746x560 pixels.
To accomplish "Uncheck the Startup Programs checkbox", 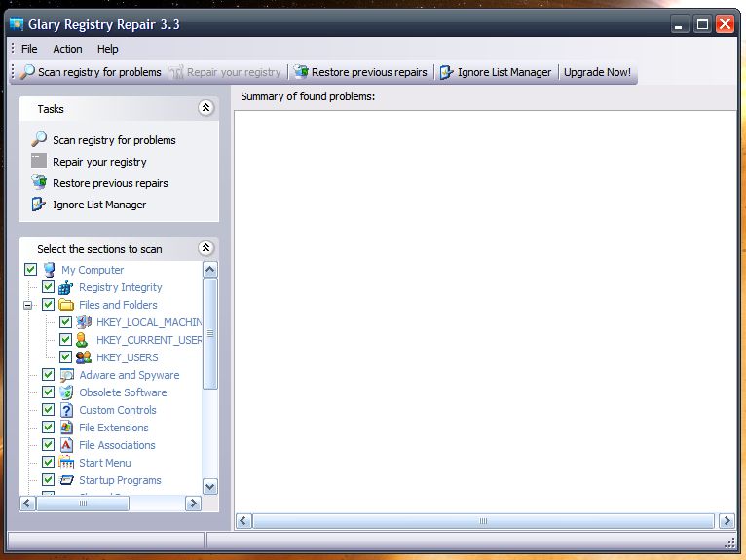I will [x=48, y=479].
